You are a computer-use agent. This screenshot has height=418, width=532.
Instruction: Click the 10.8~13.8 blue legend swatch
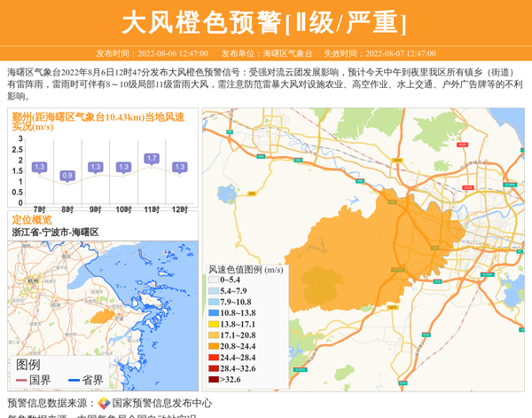(213, 313)
